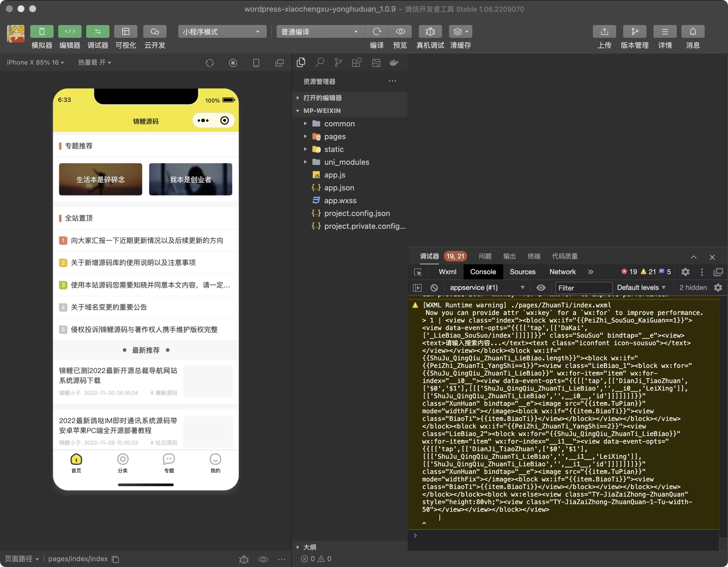Switch to the 代码质量 panel tab
The height and width of the screenshot is (567, 728).
pos(565,256)
